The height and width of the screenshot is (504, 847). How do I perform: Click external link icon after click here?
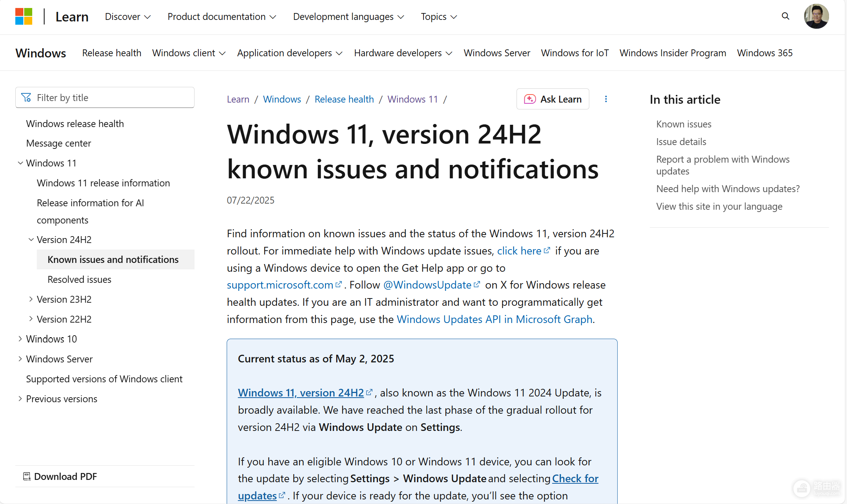(547, 250)
